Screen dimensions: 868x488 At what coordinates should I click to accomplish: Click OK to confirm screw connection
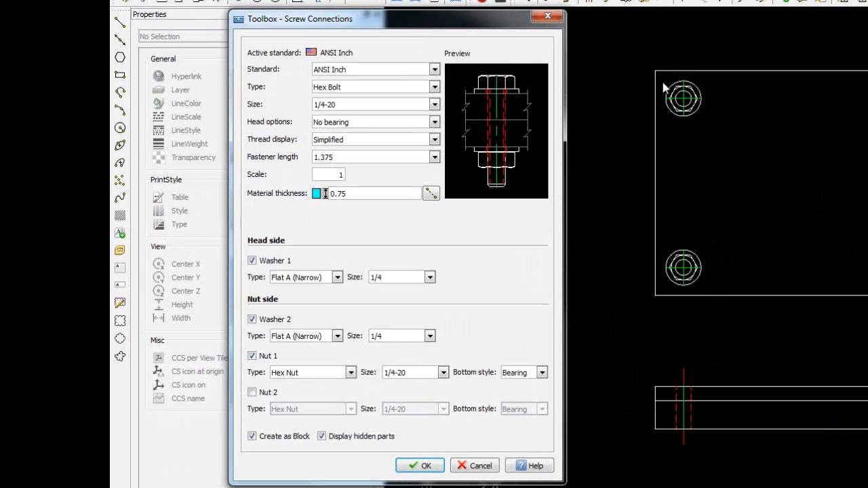[420, 466]
